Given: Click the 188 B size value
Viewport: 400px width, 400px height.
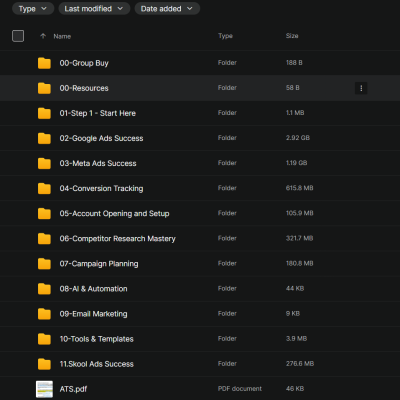Looking at the screenshot, I should [294, 62].
